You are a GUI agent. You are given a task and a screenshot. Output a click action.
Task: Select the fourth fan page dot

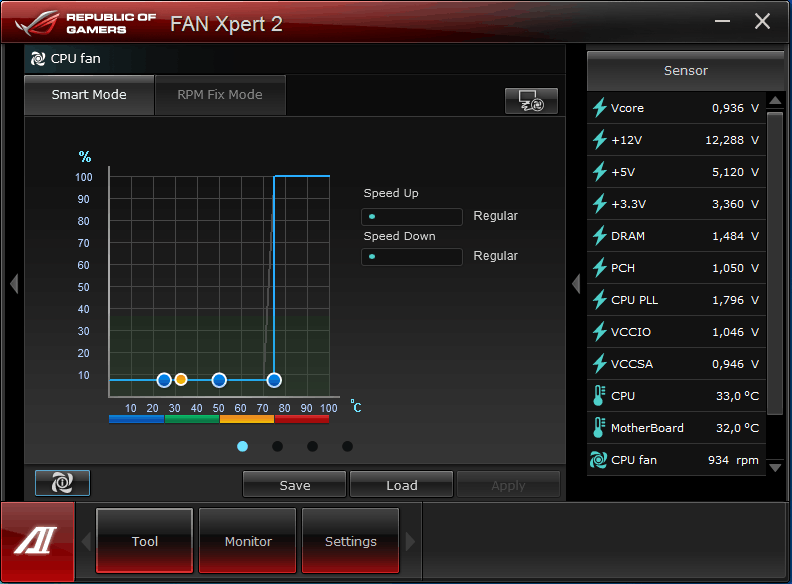click(x=348, y=446)
